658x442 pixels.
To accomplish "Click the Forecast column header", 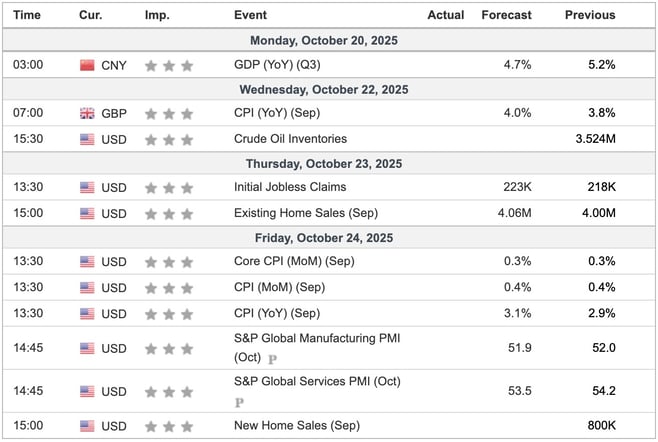I will [x=507, y=15].
